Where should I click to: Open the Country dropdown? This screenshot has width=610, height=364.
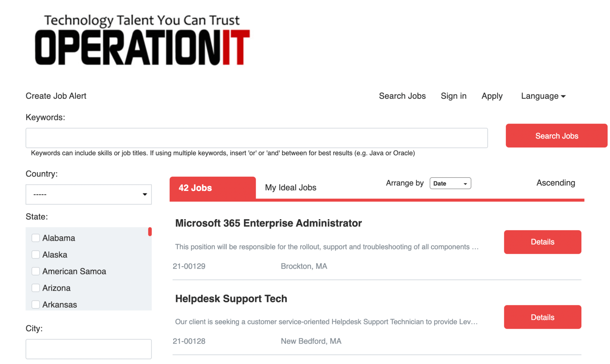pyautogui.click(x=89, y=194)
